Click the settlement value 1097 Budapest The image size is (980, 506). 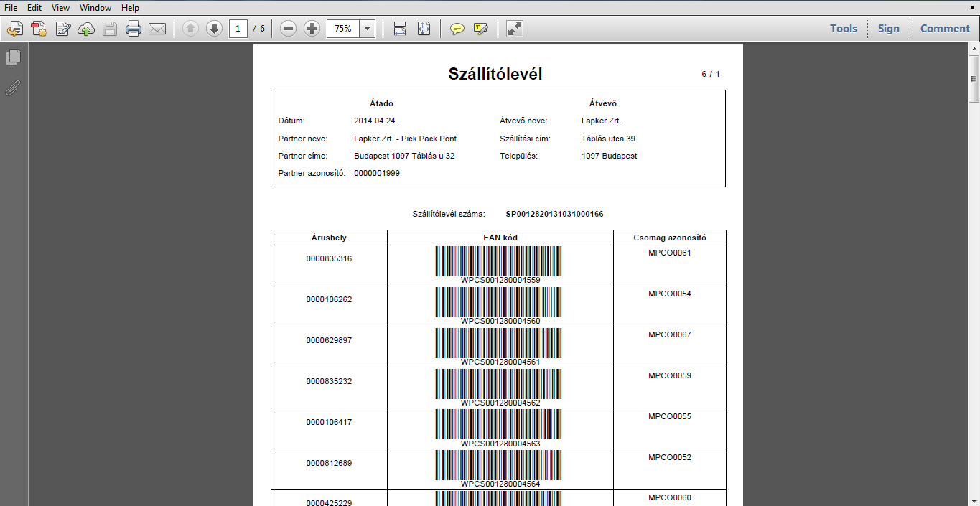point(609,156)
